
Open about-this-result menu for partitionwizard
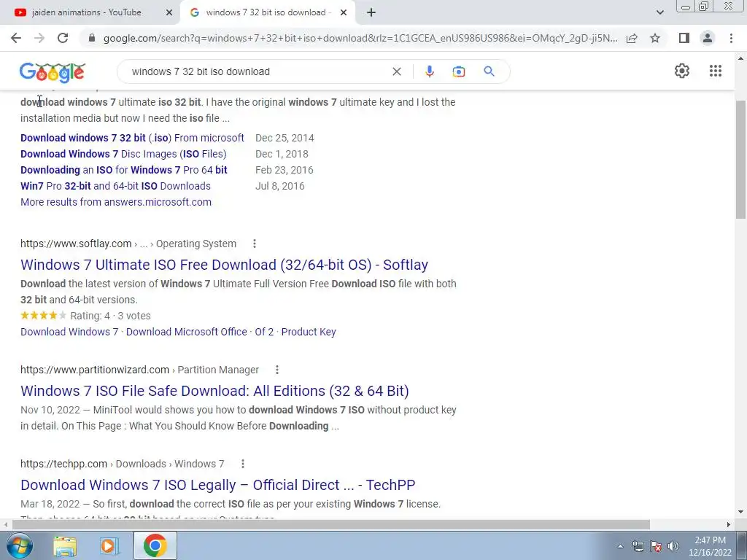coord(276,370)
